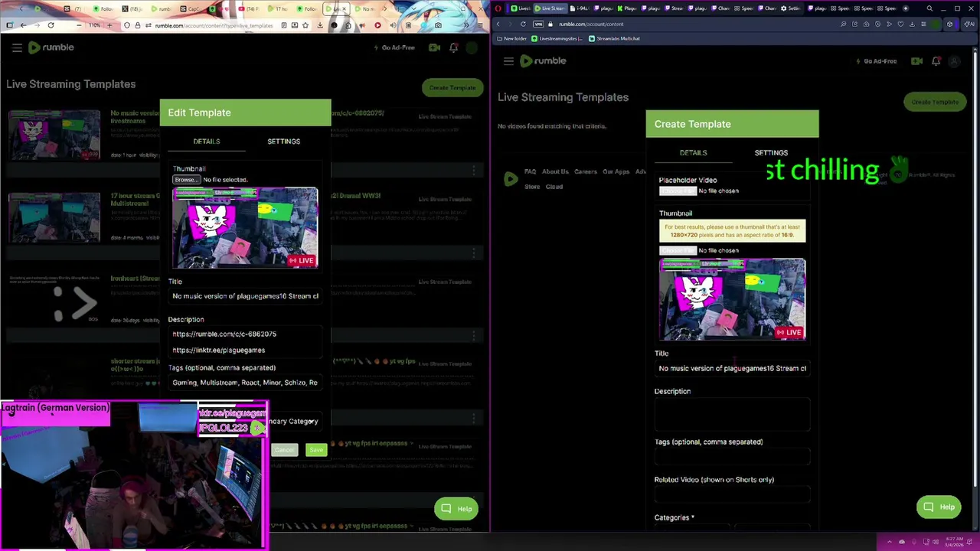This screenshot has width=980, height=551.
Task: Open notifications bell in right Rumble window
Action: click(936, 61)
